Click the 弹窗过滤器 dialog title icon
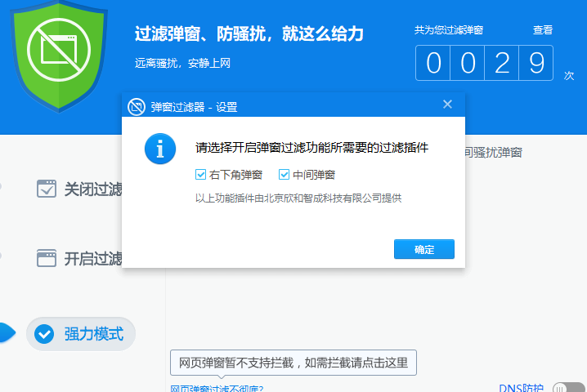Image resolution: width=587 pixels, height=392 pixels. pos(137,106)
